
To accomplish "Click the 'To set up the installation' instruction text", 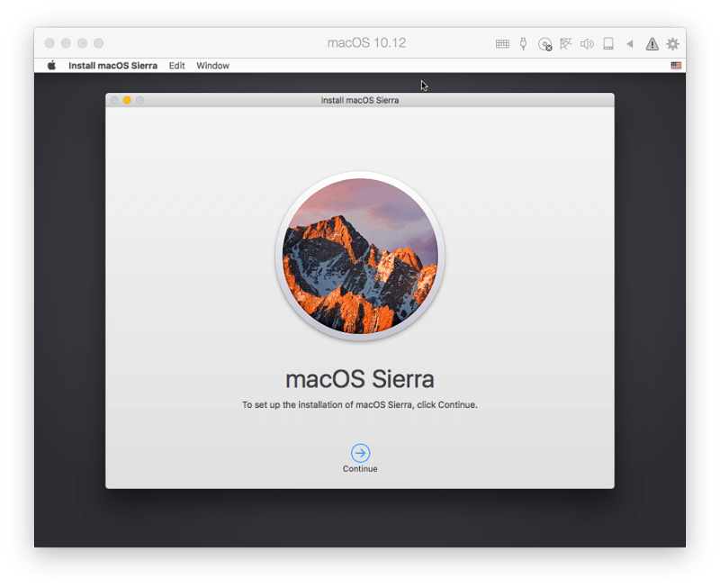I will [x=360, y=404].
